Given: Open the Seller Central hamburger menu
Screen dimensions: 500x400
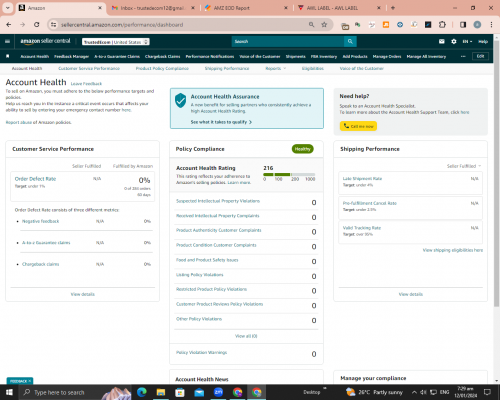Looking at the screenshot, I should point(7,42).
